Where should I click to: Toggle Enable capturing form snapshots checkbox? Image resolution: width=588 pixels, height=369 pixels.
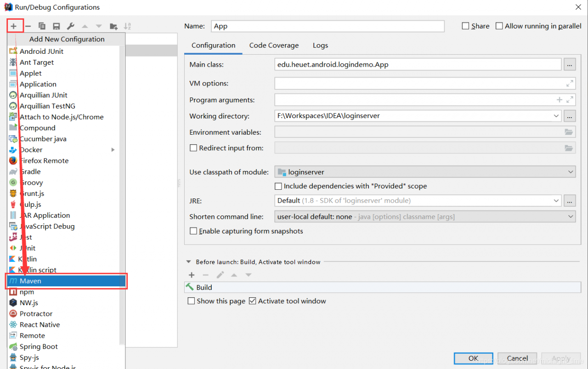point(193,231)
